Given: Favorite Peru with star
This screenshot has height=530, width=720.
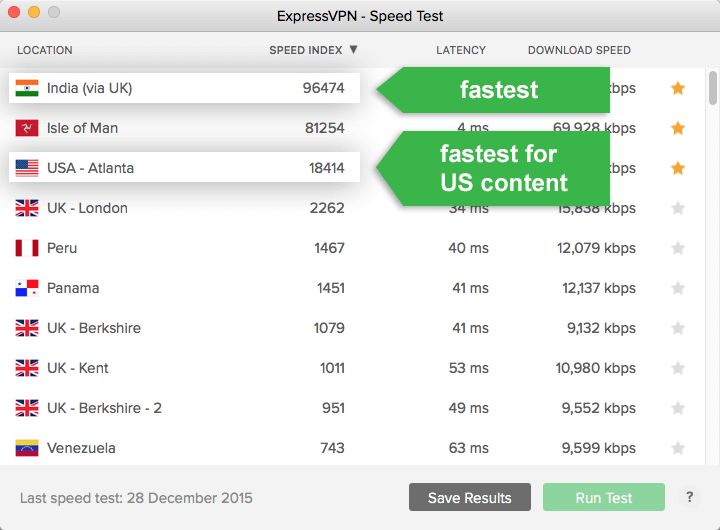Looking at the screenshot, I should coord(678,248).
